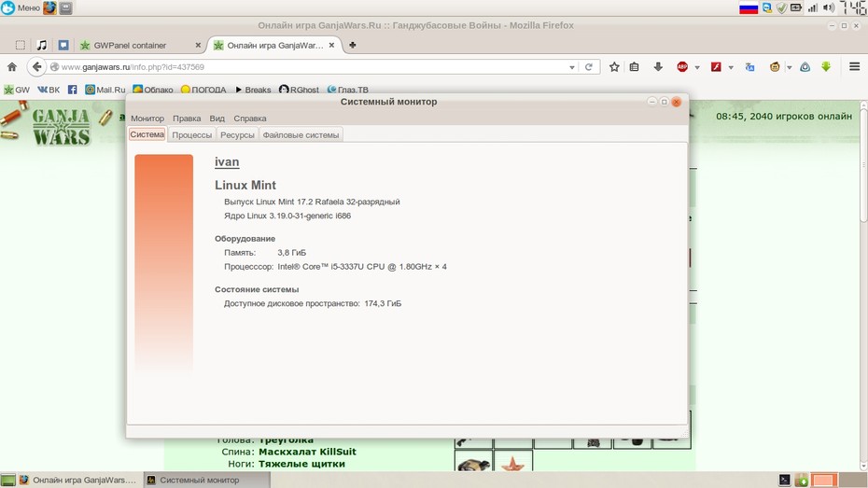Click the battery status tray icon
868x488 pixels.
click(x=795, y=7)
